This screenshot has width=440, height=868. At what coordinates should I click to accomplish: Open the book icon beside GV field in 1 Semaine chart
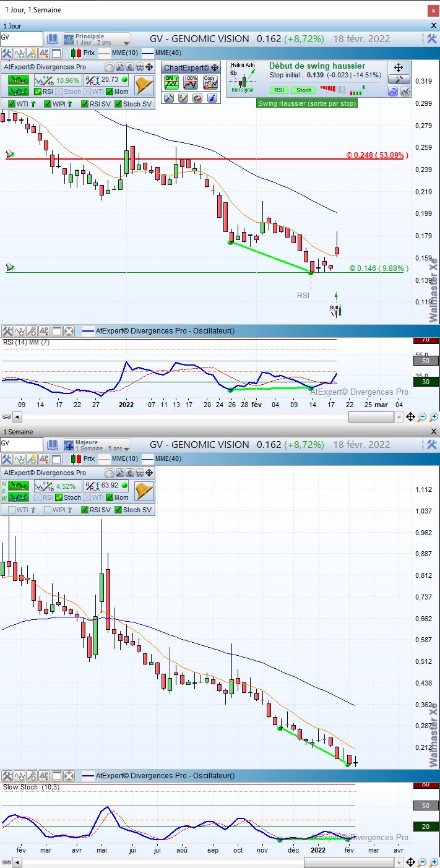click(52, 444)
